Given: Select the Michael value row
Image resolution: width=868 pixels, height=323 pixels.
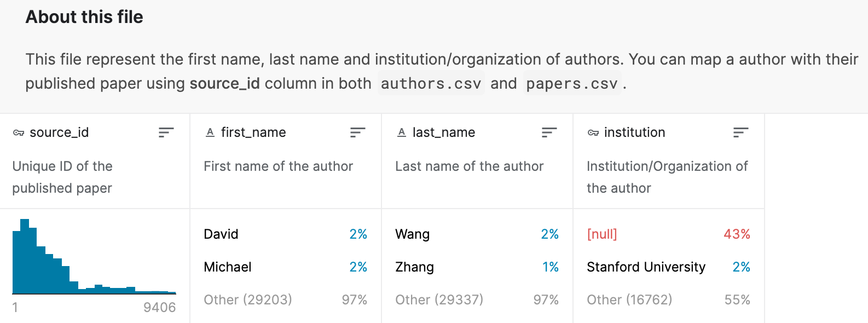Looking at the screenshot, I should (285, 267).
